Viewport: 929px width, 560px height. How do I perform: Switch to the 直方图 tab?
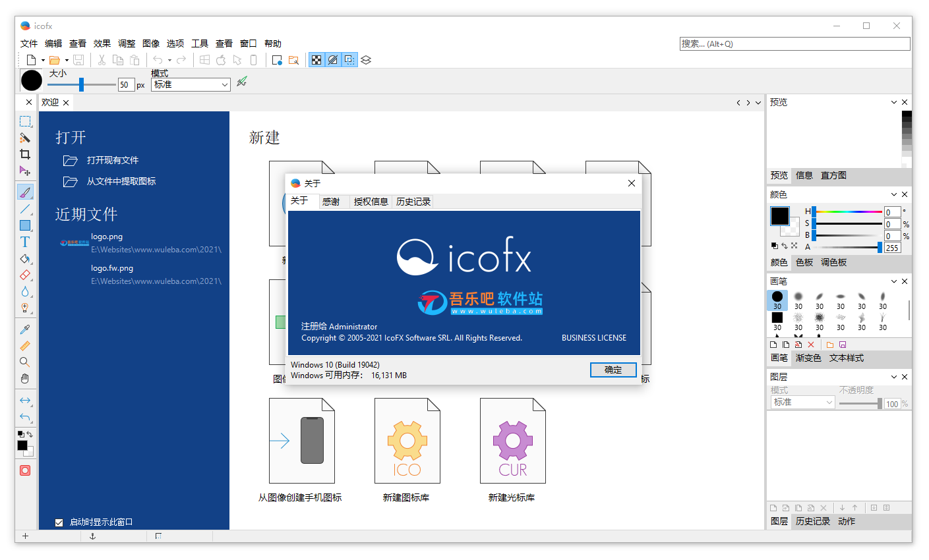coord(833,176)
